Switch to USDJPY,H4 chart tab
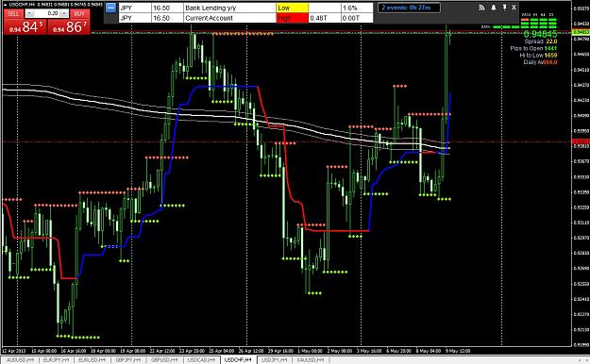 275,360
